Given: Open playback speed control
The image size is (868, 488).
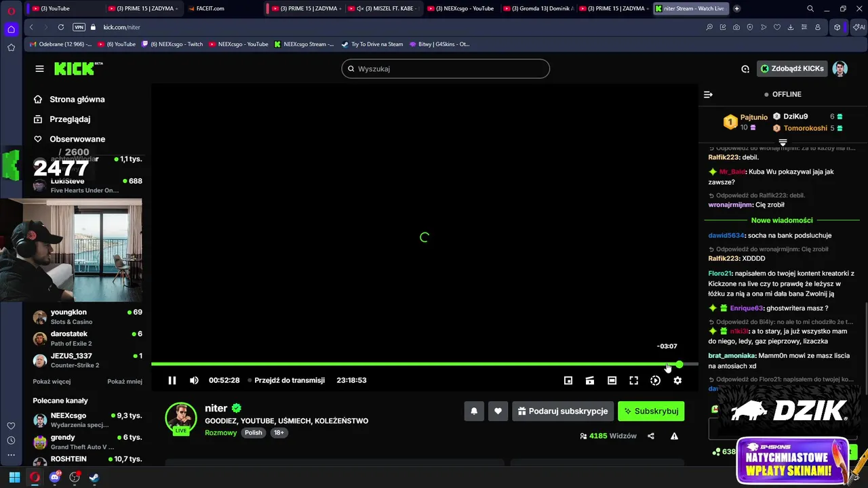Looking at the screenshot, I should [655, 380].
